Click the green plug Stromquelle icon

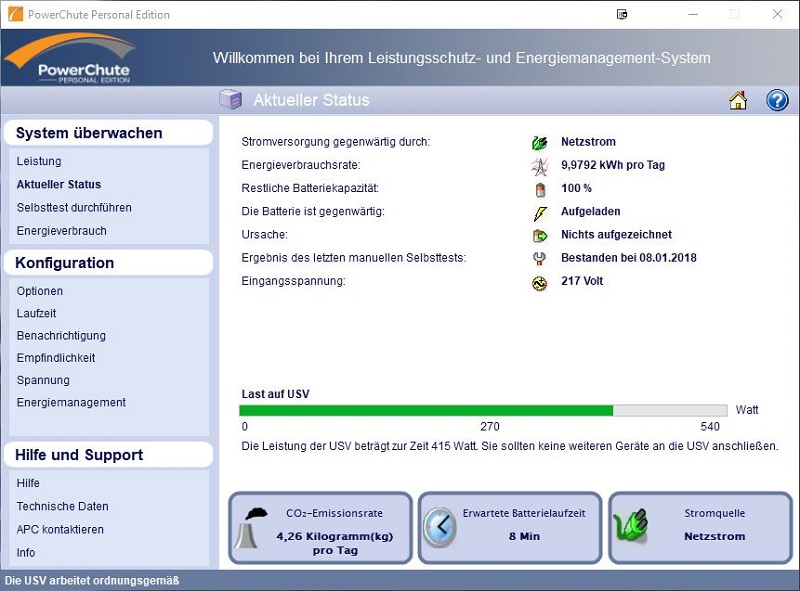coord(631,525)
